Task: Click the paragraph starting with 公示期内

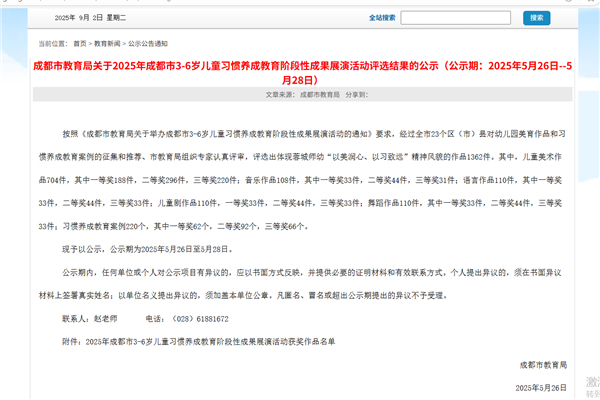Action: pos(300,283)
